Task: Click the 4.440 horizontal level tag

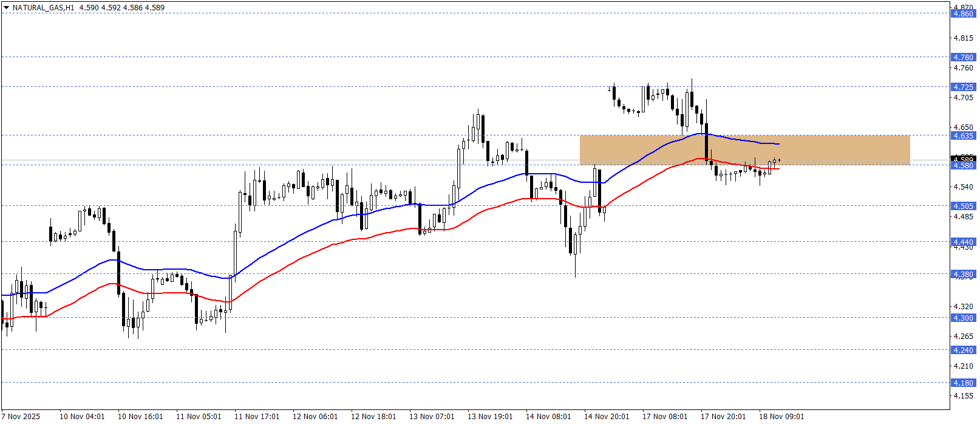Action: [x=962, y=242]
